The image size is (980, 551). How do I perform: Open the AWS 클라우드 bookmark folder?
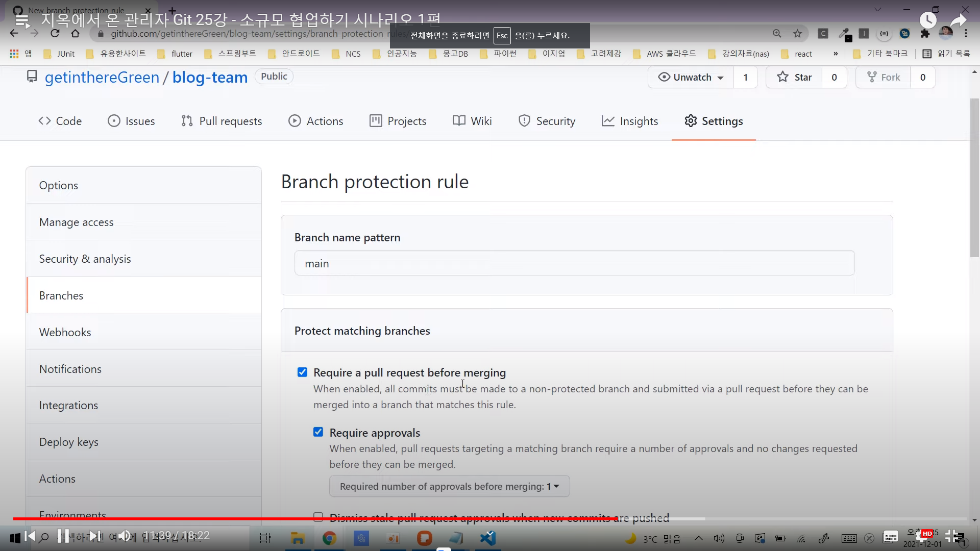coord(664,54)
